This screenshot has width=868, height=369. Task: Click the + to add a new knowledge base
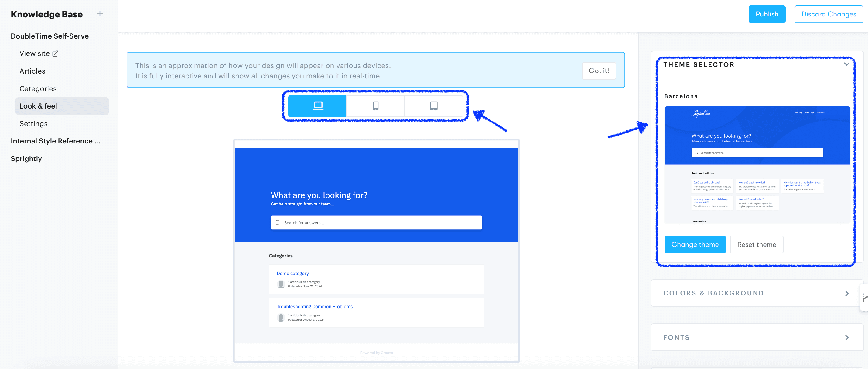pos(100,14)
